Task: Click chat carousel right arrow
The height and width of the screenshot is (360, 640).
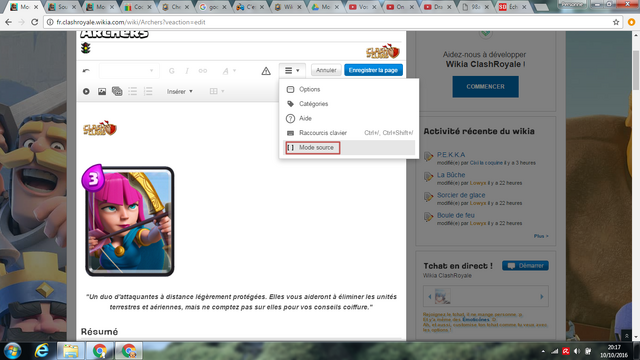Action: coord(542,297)
